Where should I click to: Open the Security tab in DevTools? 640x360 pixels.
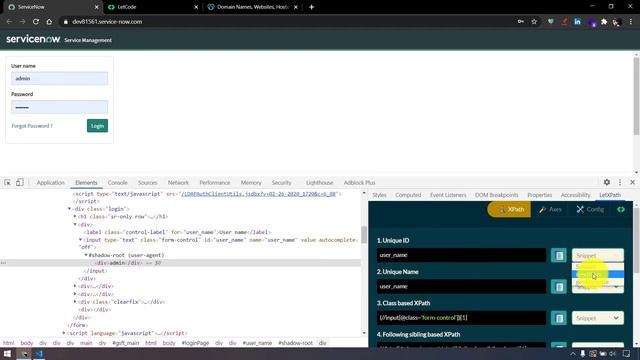pyautogui.click(x=282, y=182)
